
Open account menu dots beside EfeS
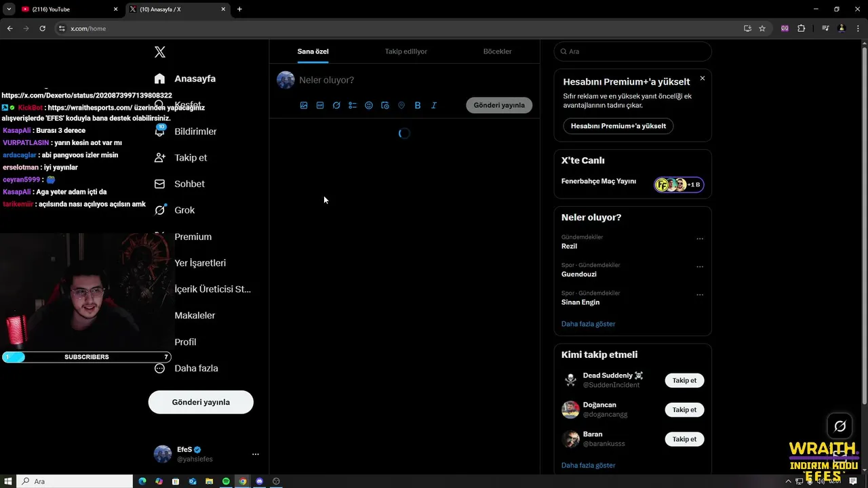pos(256,454)
